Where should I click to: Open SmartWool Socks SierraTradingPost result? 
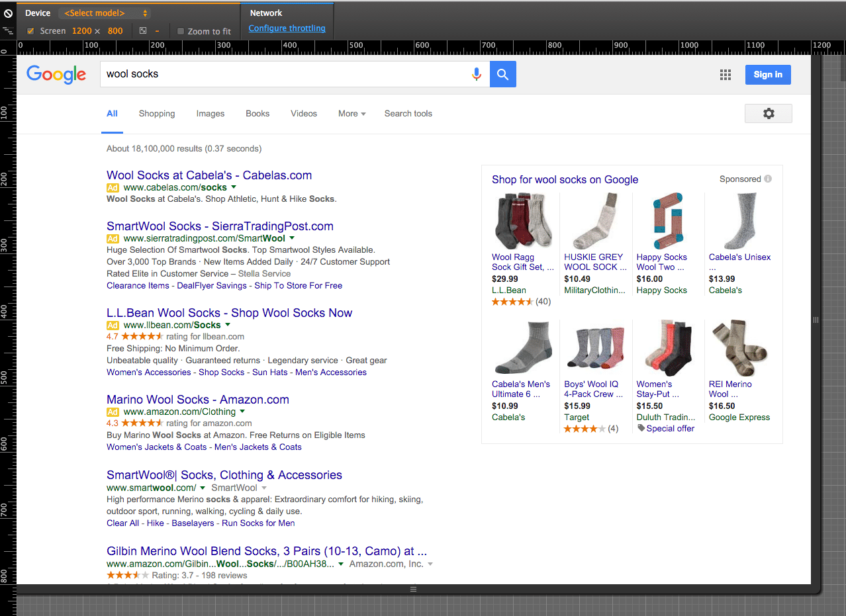220,226
